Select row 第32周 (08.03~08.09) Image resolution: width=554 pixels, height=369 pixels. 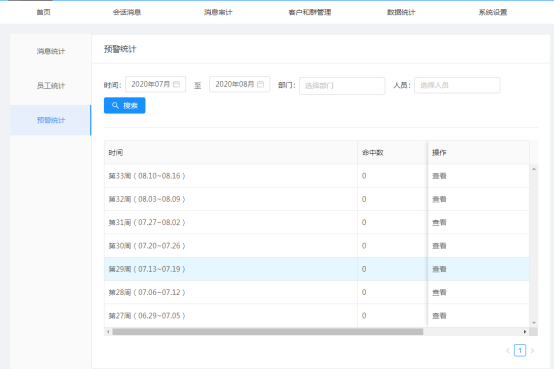(x=317, y=199)
